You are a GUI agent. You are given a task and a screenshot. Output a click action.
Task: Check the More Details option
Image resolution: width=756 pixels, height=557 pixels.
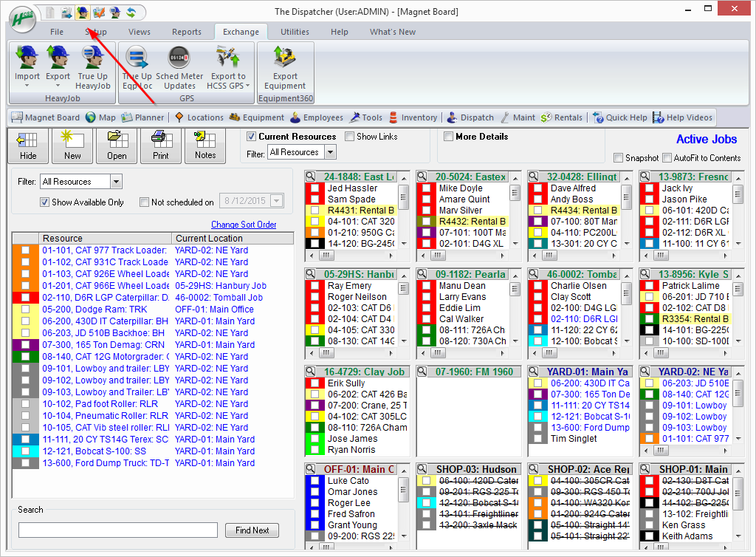pos(448,136)
